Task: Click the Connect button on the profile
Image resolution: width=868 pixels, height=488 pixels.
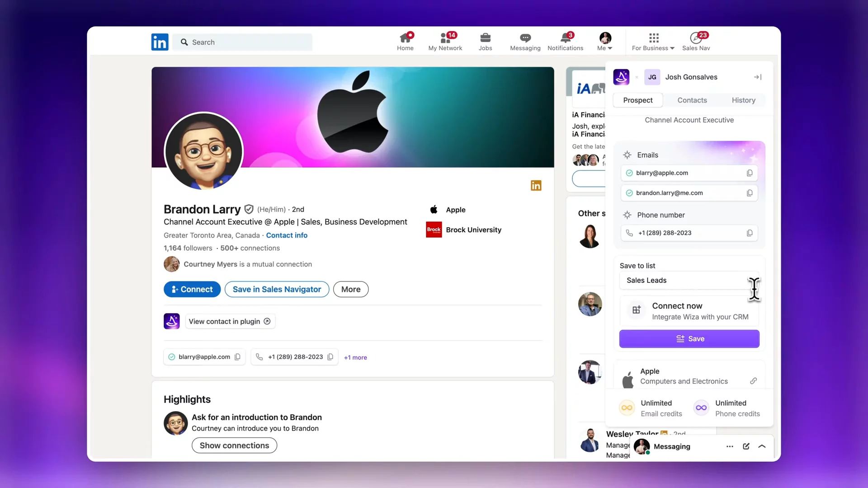Action: [x=192, y=289]
